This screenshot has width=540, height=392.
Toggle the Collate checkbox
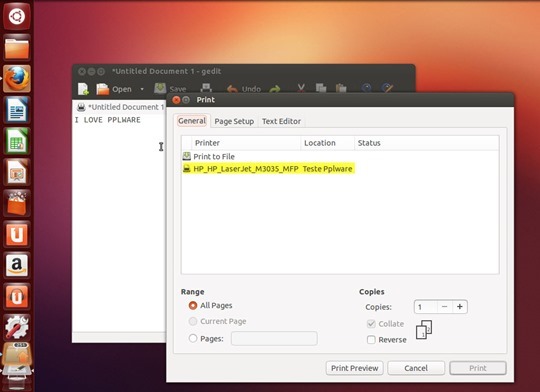371,324
